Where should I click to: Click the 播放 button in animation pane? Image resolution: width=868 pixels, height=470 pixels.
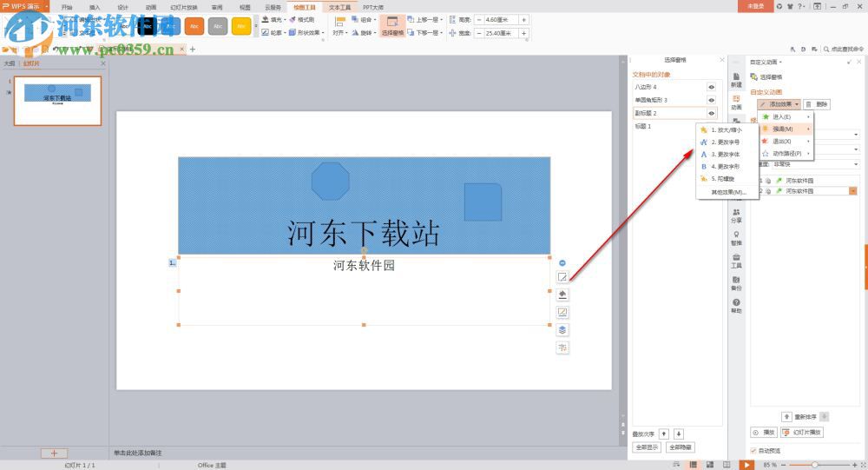click(x=764, y=433)
